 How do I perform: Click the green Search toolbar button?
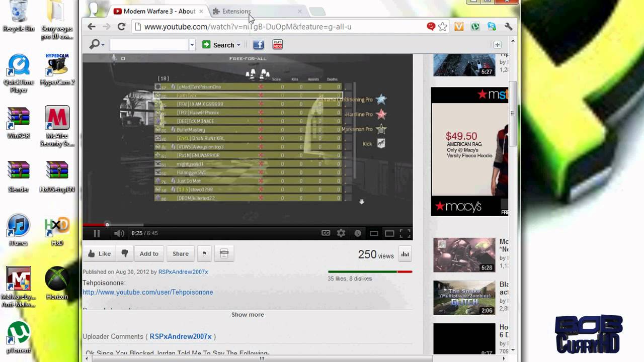coord(218,45)
